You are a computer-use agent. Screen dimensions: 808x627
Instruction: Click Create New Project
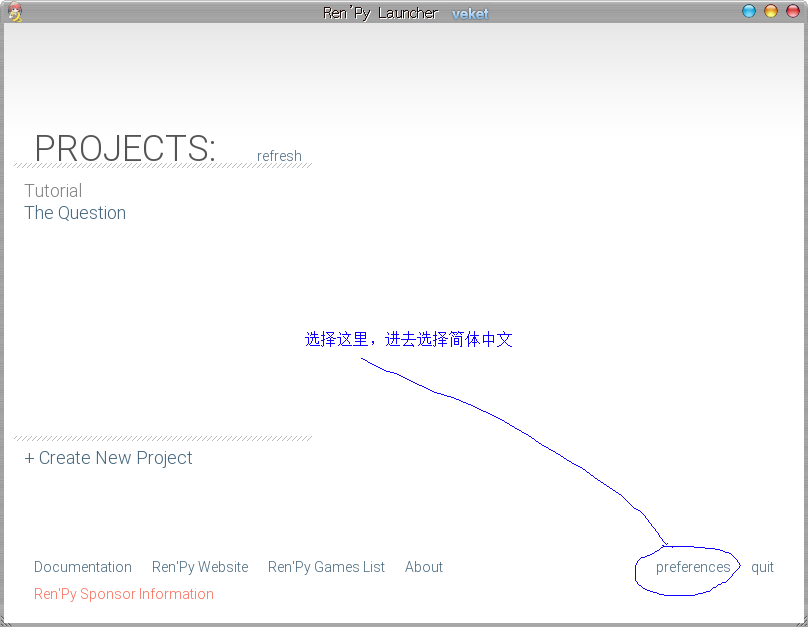[108, 457]
